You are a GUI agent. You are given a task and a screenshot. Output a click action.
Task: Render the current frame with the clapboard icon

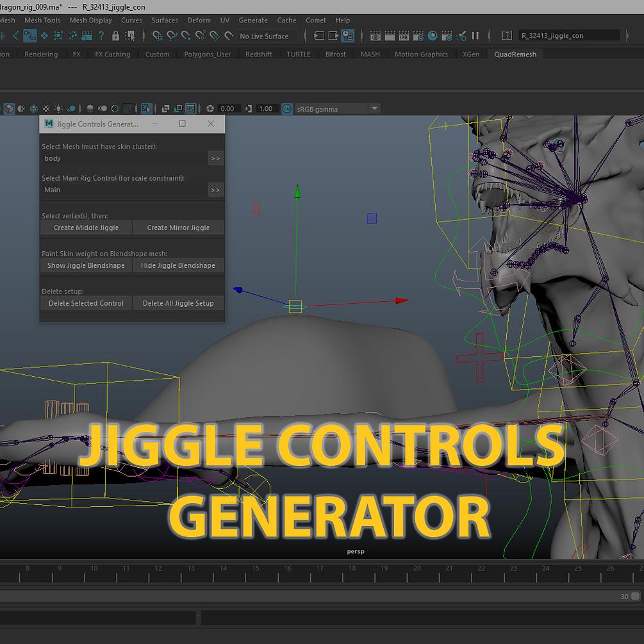point(389,36)
